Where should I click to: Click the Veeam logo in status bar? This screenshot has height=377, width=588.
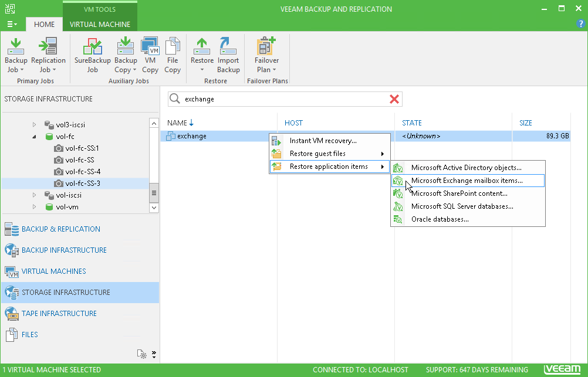coord(562,369)
